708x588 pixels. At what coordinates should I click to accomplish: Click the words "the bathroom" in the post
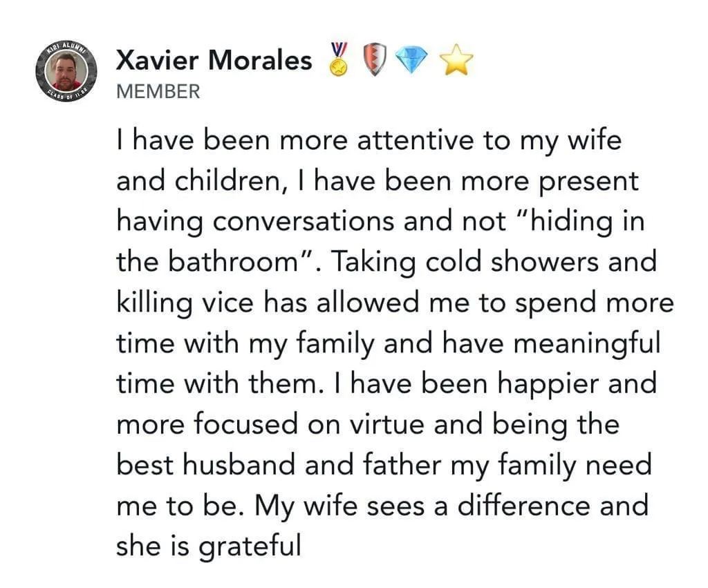pos(206,261)
